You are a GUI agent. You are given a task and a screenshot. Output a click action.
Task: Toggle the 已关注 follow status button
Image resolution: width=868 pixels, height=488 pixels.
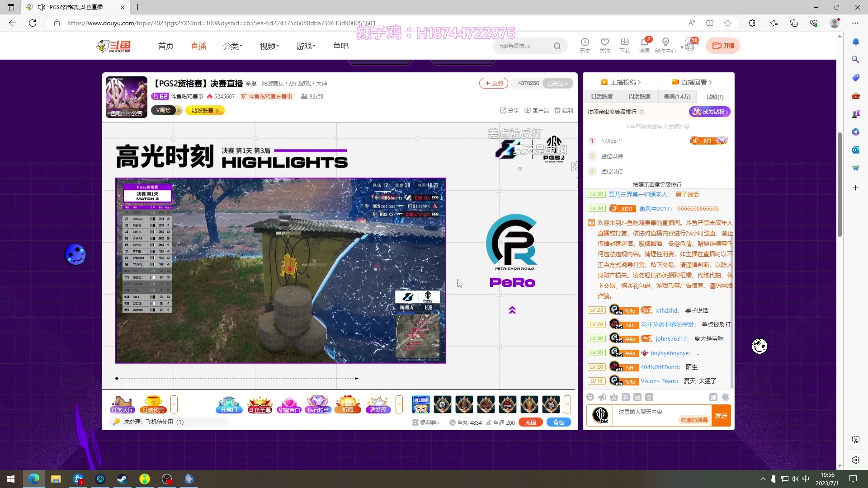558,83
